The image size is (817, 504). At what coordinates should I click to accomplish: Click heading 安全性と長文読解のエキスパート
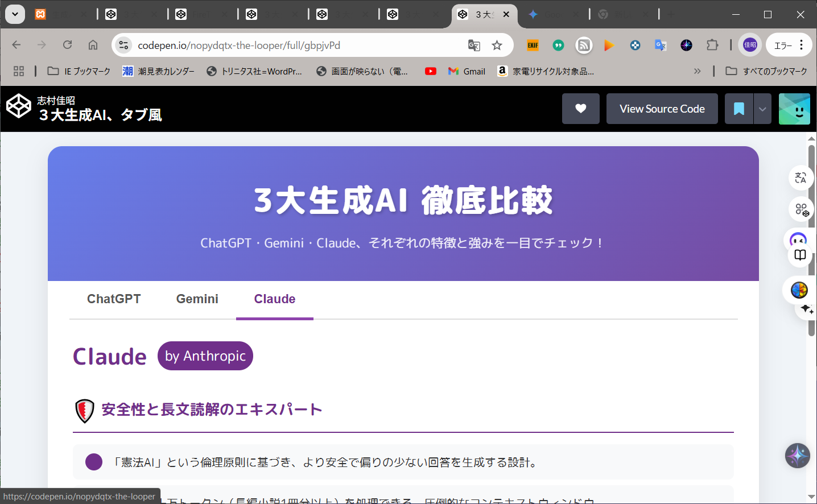tap(212, 410)
